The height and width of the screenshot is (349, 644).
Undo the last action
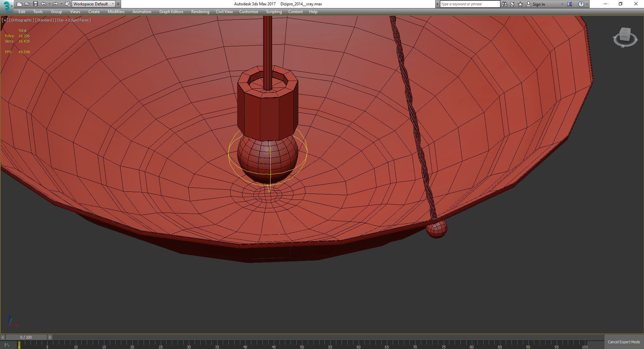click(x=44, y=4)
